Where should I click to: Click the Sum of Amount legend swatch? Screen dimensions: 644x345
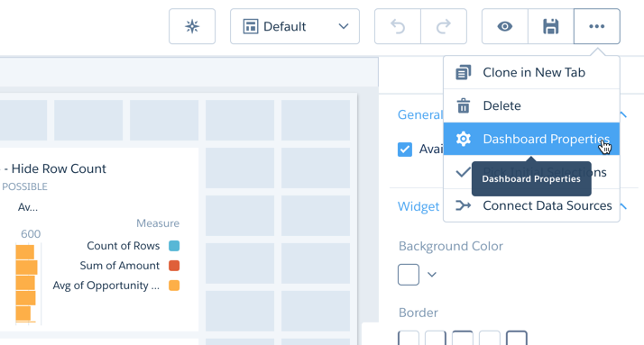click(174, 266)
